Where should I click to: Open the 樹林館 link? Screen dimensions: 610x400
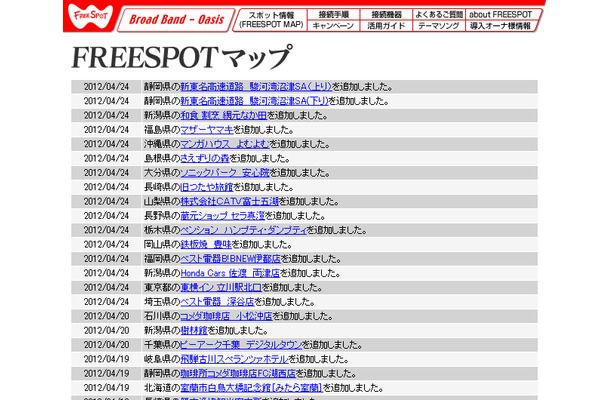(x=194, y=331)
